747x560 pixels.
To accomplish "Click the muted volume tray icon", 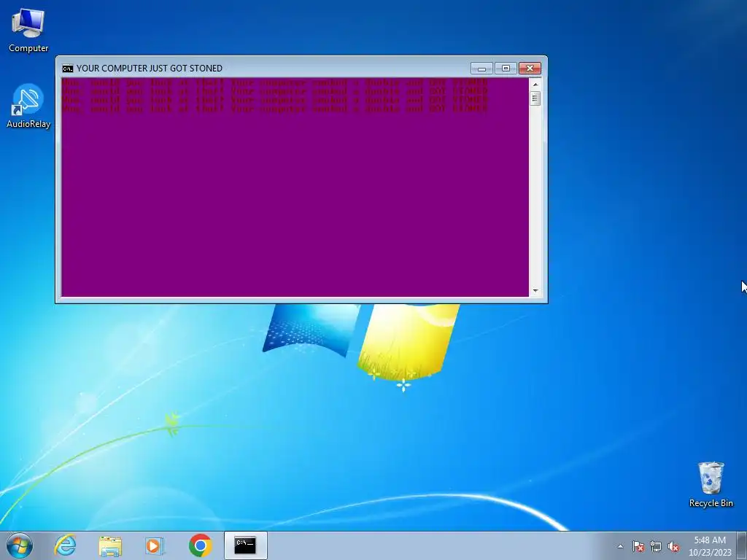I will [x=673, y=546].
